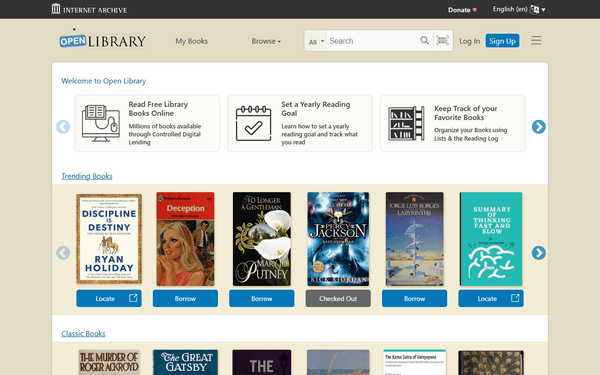600x375 pixels.
Task: Click Checked Out under Percy Jackson
Action: [x=338, y=298]
